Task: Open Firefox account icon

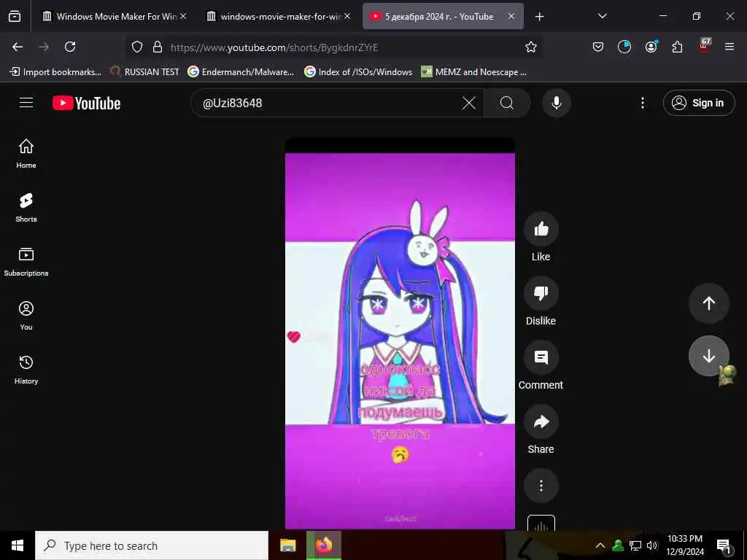Action: tap(651, 47)
